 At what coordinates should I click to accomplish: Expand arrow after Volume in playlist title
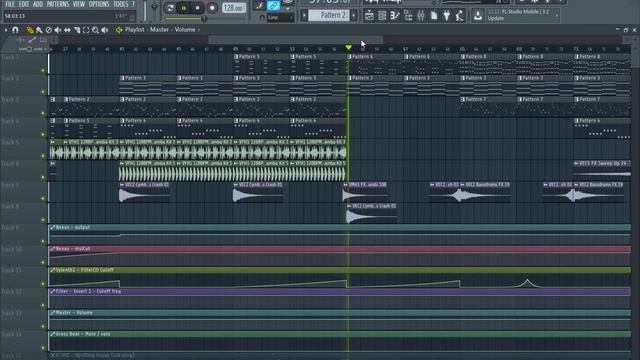pos(199,30)
